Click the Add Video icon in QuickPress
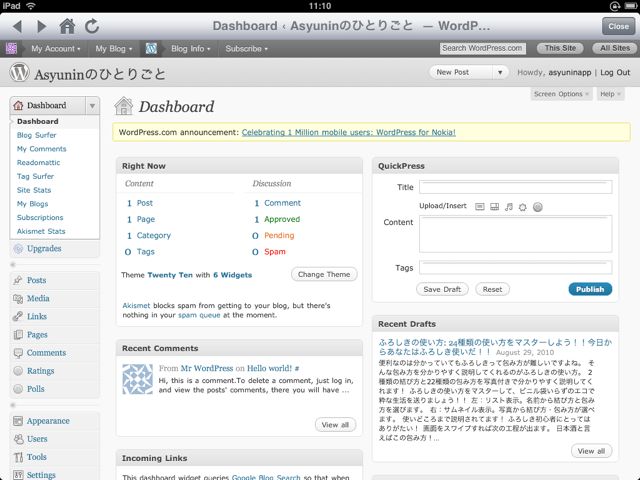Viewport: 640px width, 480px height. tap(494, 207)
